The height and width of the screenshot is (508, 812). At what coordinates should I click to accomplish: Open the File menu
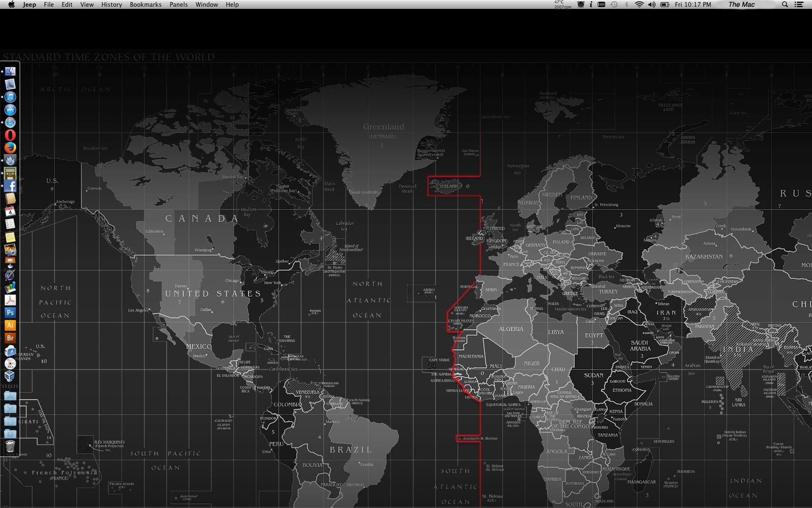(x=49, y=4)
